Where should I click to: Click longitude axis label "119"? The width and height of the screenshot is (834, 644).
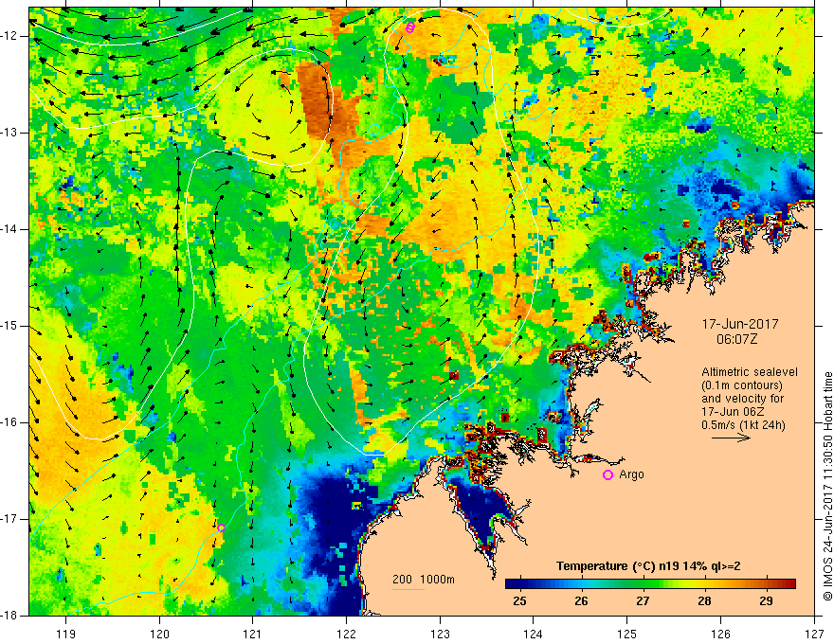tap(66, 634)
